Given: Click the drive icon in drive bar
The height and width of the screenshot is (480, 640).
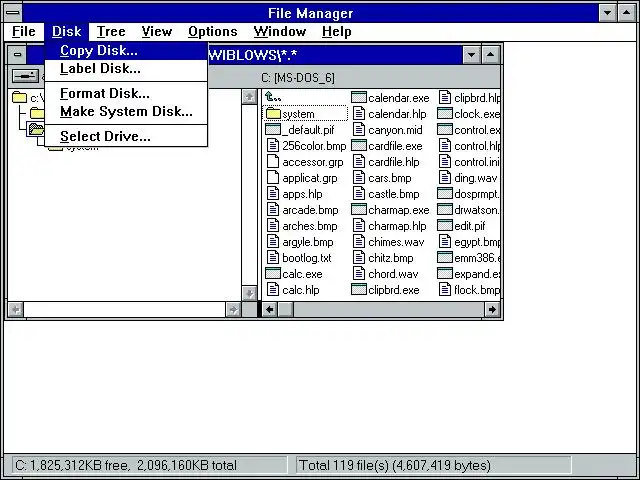Looking at the screenshot, I should (25, 76).
